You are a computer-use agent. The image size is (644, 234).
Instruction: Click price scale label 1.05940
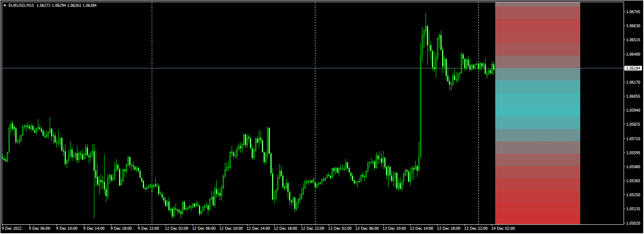click(x=633, y=110)
